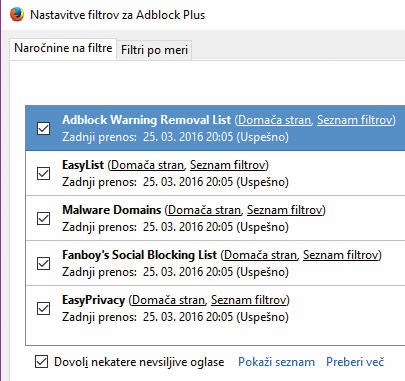Open Domača stran link for EasyPrivacy
The image size is (405, 381).
(169, 300)
